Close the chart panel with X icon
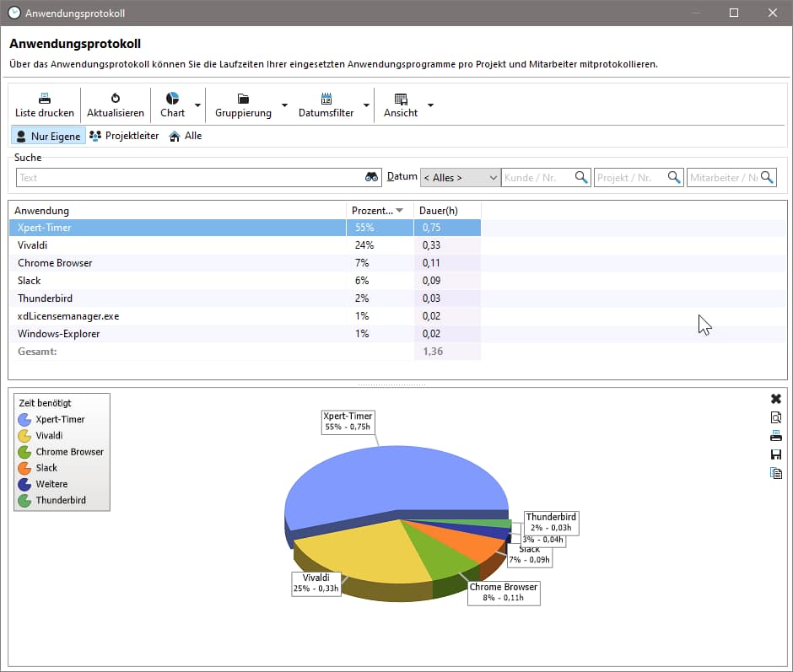Image resolution: width=793 pixels, height=672 pixels. [776, 399]
